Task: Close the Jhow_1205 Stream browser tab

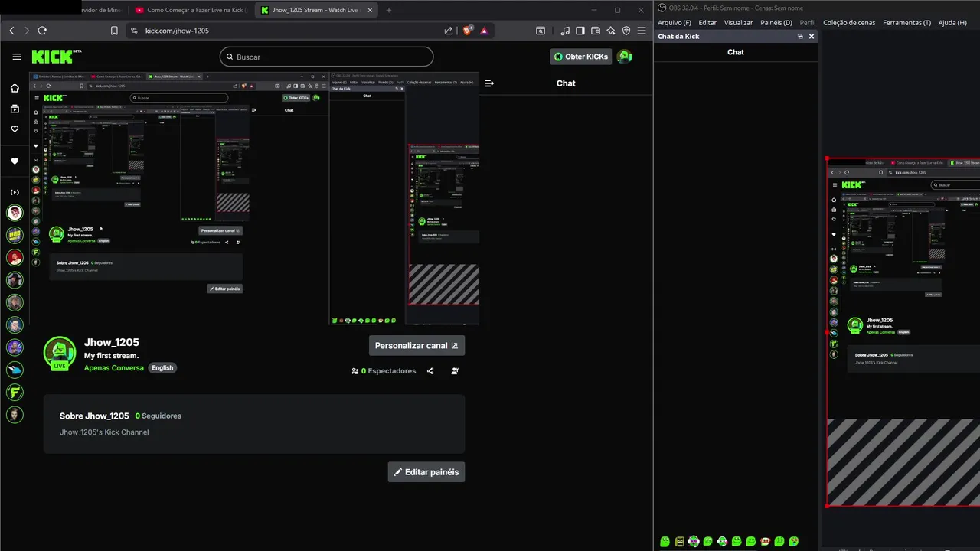Action: 371,10
